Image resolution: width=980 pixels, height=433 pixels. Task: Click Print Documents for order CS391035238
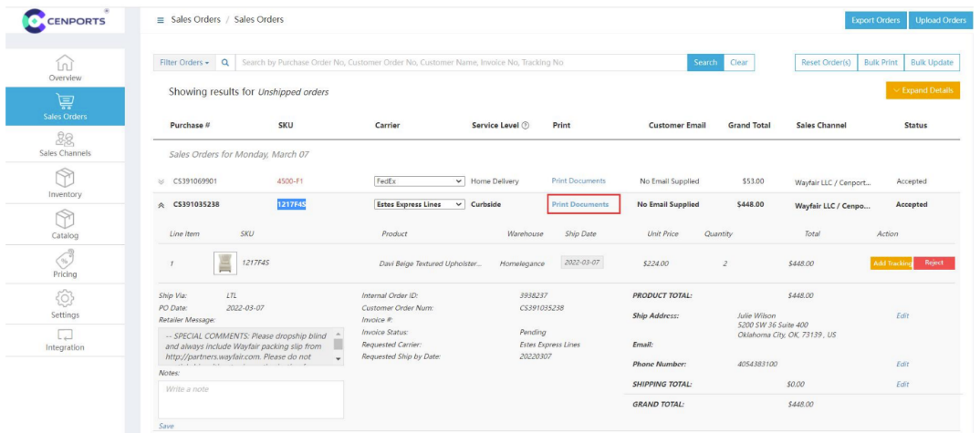580,205
